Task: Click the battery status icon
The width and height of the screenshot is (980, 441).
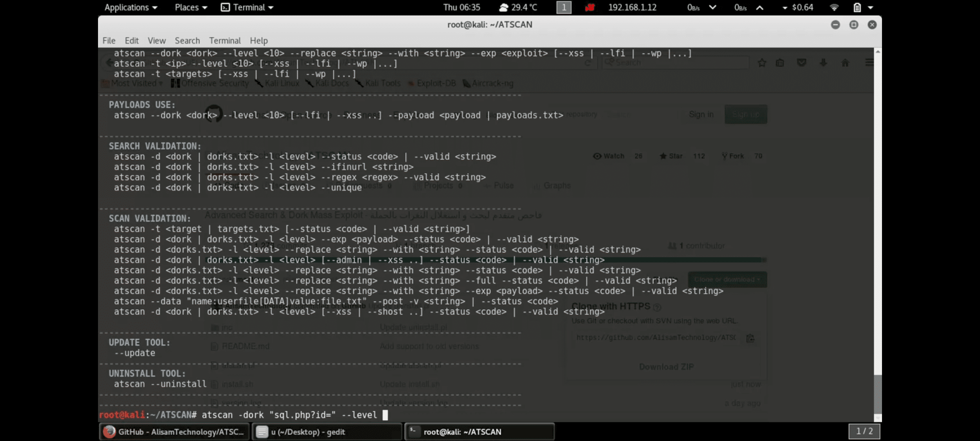Action: point(857,7)
